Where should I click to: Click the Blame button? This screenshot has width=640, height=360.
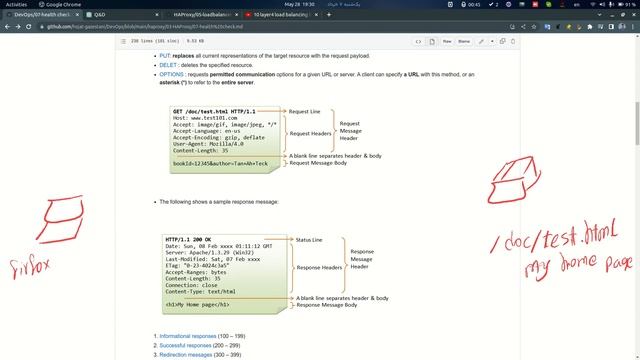click(464, 41)
